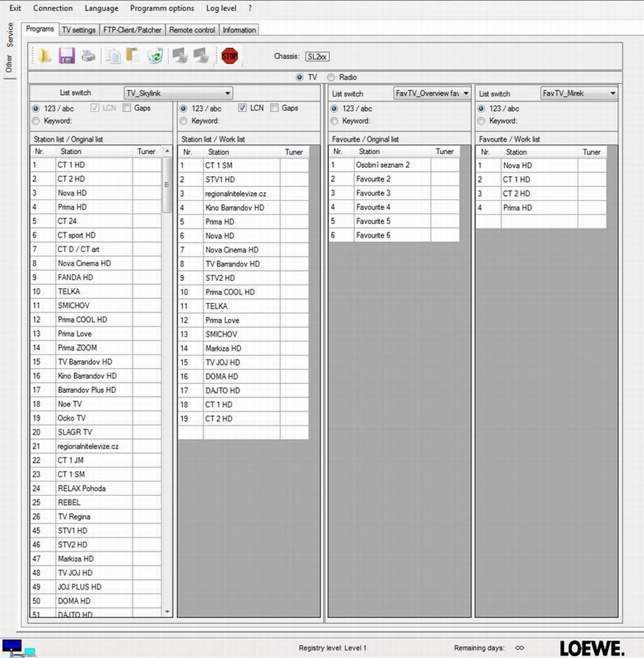644x658 pixels.
Task: Click the Station Original list scrollbar thumb
Action: 167,184
